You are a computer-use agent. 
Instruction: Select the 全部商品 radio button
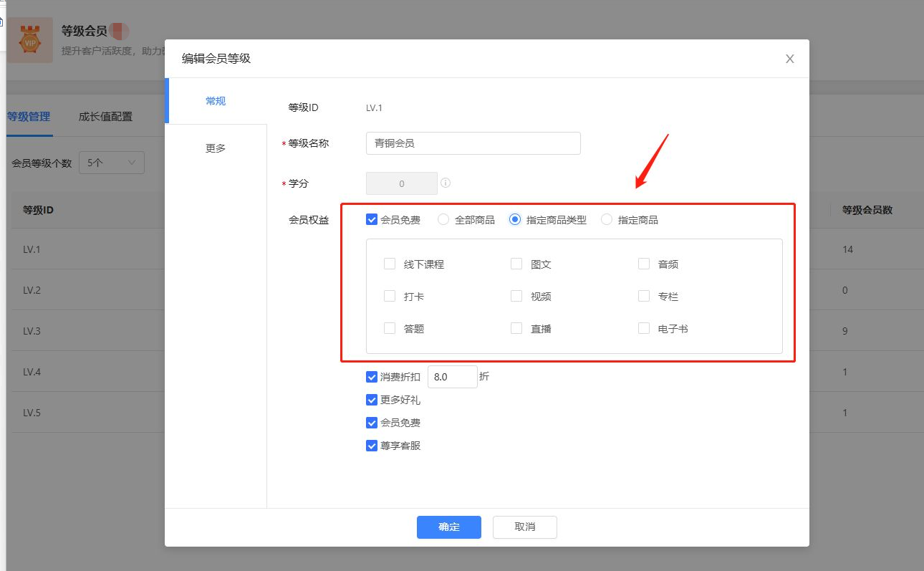click(443, 220)
